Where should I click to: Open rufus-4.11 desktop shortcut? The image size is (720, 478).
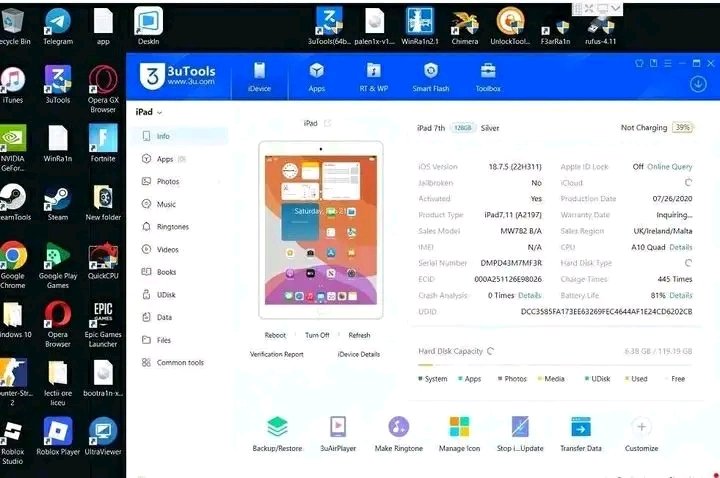pos(600,29)
